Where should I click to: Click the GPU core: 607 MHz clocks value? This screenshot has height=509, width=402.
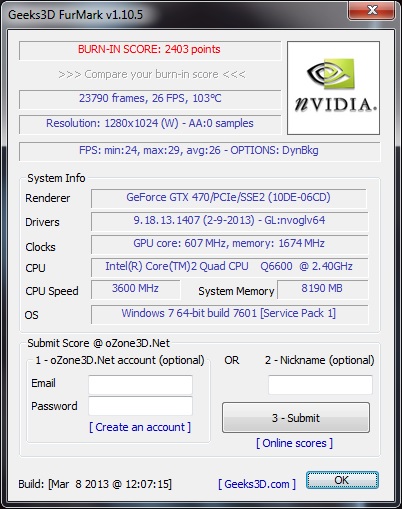pyautogui.click(x=230, y=244)
